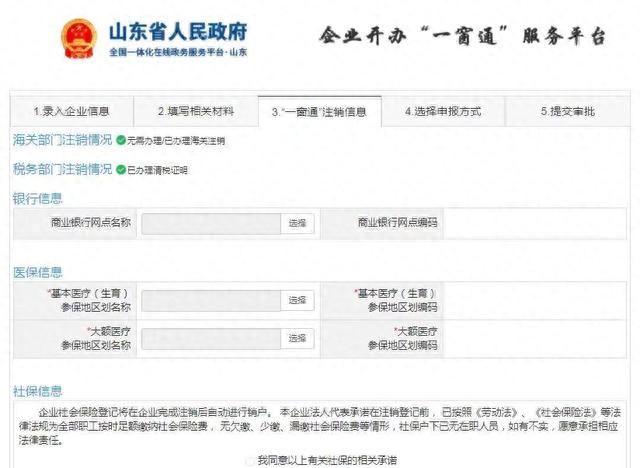Click the 医保信息 section heading

(x=38, y=273)
